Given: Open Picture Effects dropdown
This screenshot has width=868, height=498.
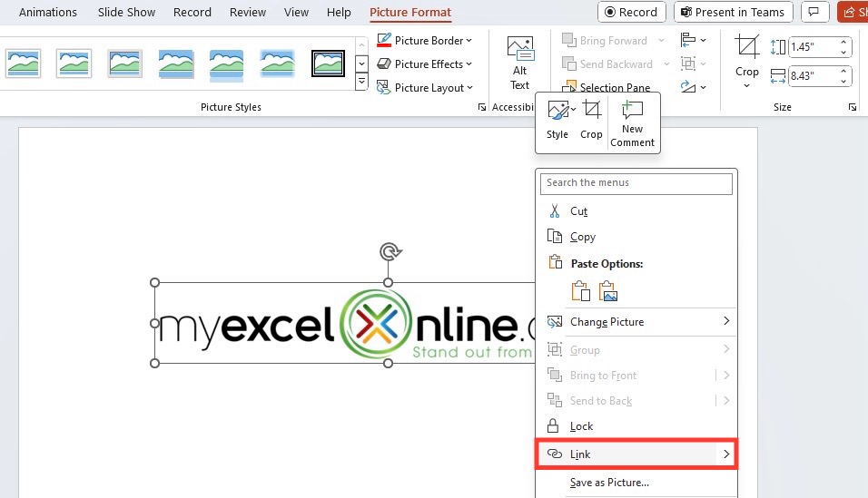Looking at the screenshot, I should click(424, 64).
